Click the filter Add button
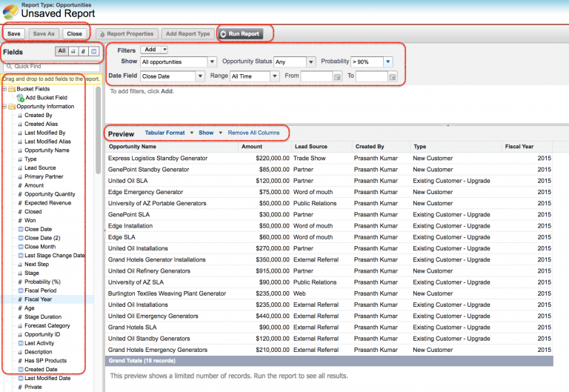Image resolution: width=569 pixels, height=392 pixels. 150,50
